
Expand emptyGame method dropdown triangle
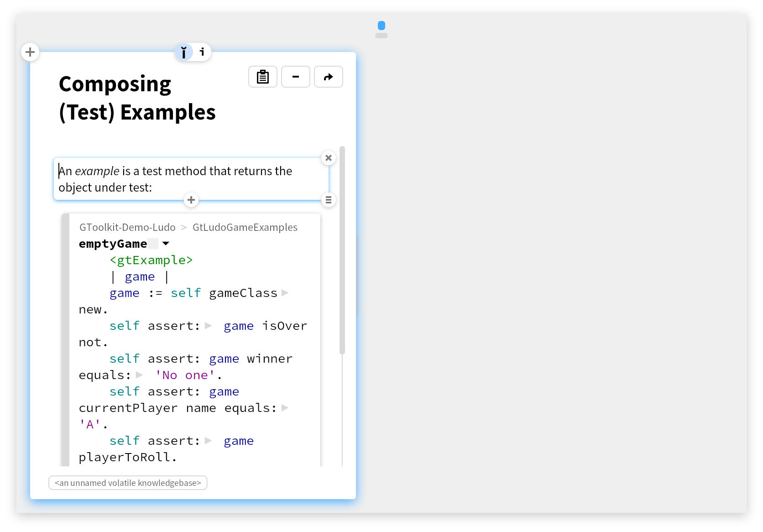click(166, 244)
